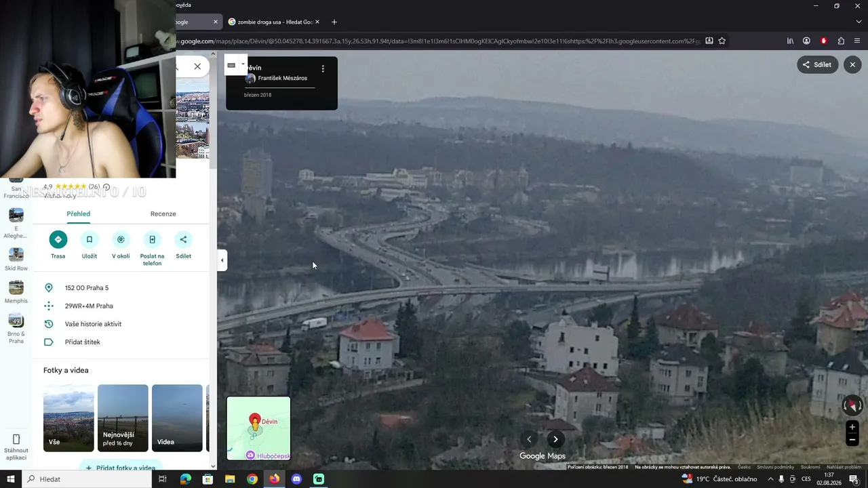This screenshot has width=868, height=488.
Task: Click the side panel scrollbar up arrow
Action: (x=213, y=54)
